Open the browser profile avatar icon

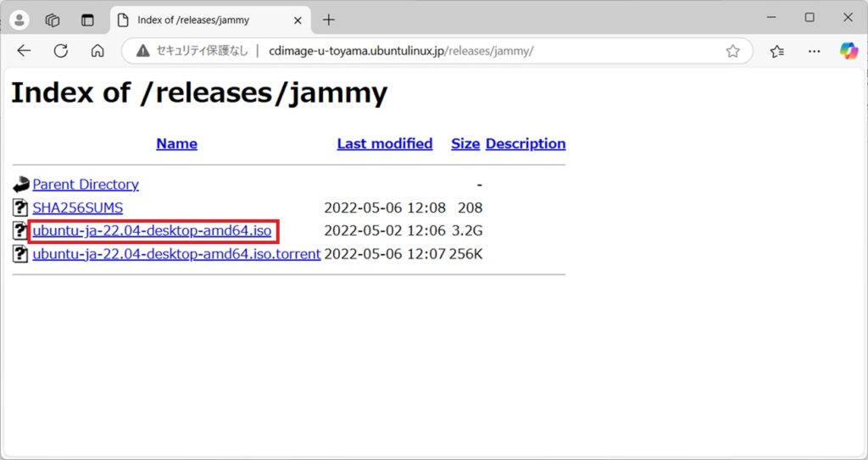tap(19, 20)
